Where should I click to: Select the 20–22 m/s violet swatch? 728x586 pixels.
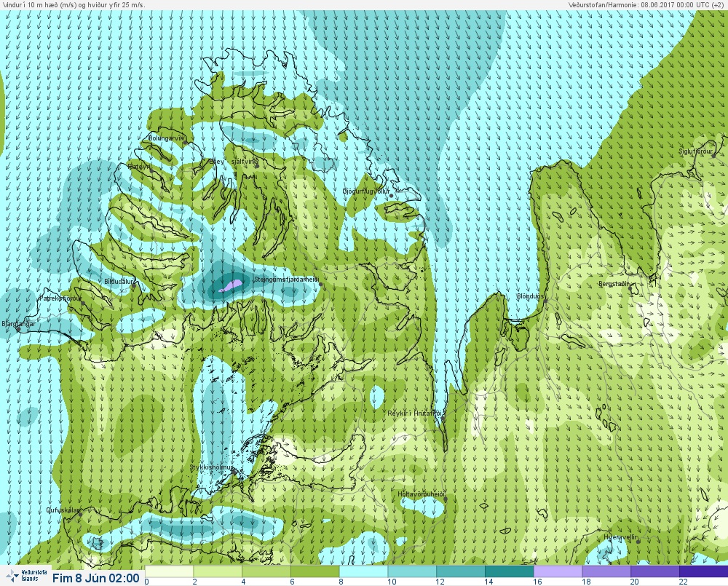tap(655, 571)
